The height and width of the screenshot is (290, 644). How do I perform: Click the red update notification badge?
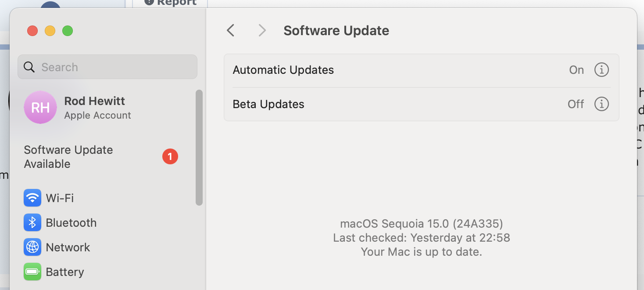pyautogui.click(x=170, y=156)
